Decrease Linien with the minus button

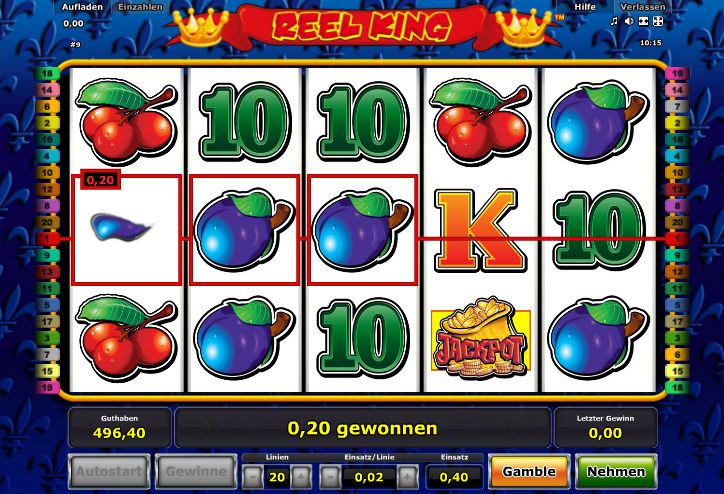253,476
